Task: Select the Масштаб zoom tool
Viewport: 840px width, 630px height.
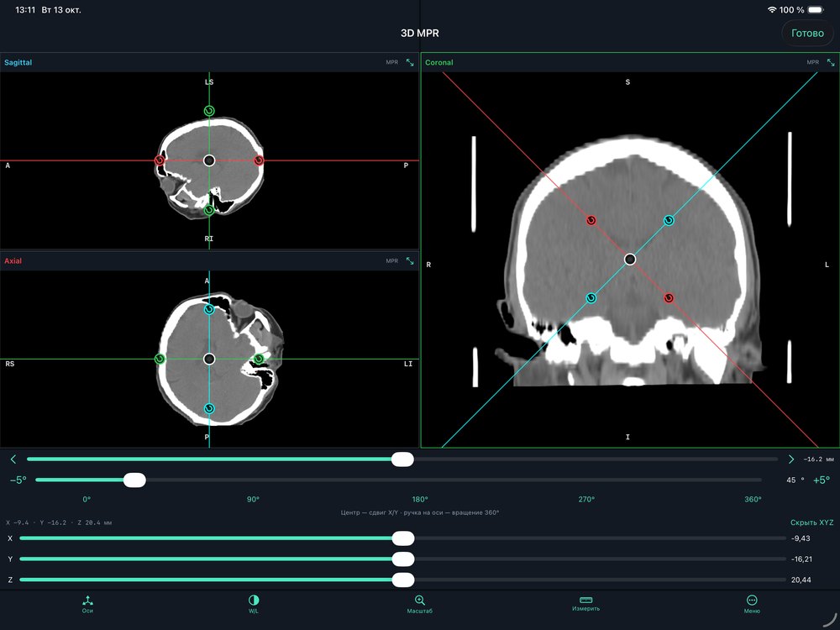Action: [419, 604]
